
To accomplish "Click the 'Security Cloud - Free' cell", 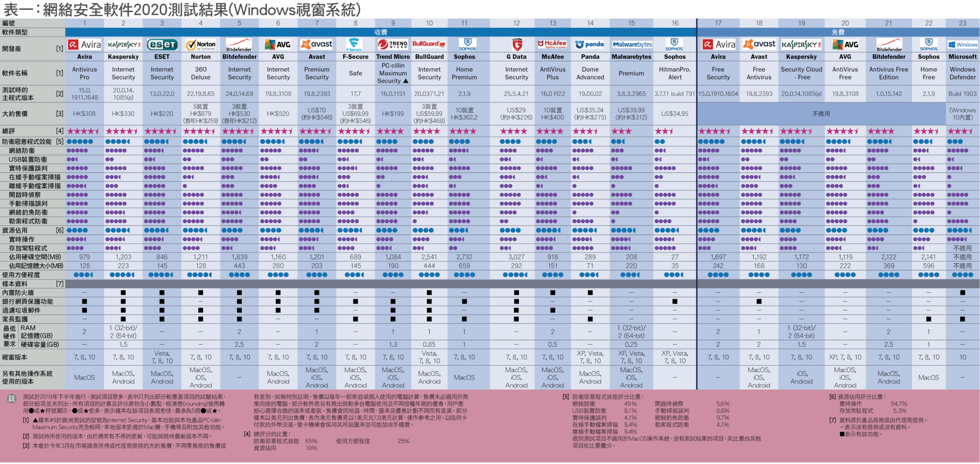I will (x=801, y=73).
